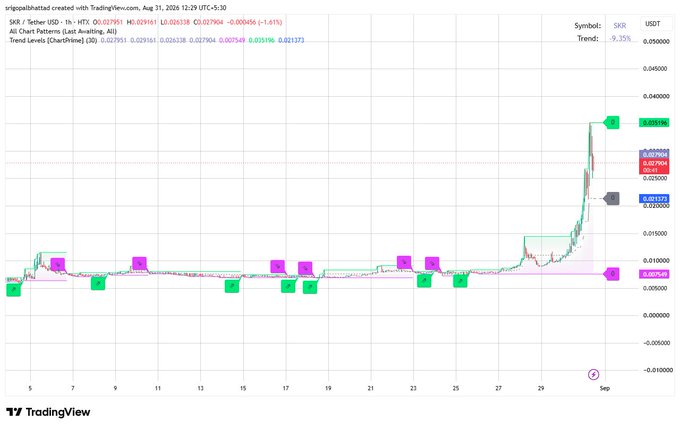The image size is (680, 428).
Task: Click the magenta marker between days 22 and 23
Action: pyautogui.click(x=404, y=262)
